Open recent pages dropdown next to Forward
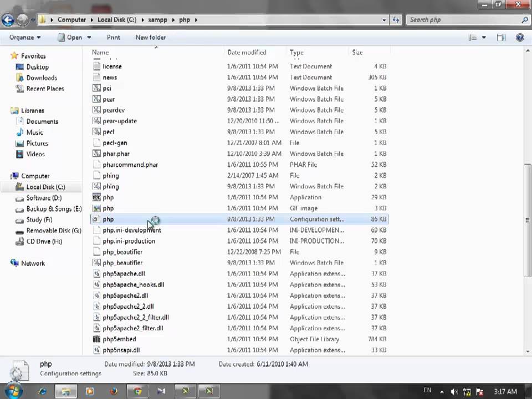Image resolution: width=532 pixels, height=399 pixels. 33,20
